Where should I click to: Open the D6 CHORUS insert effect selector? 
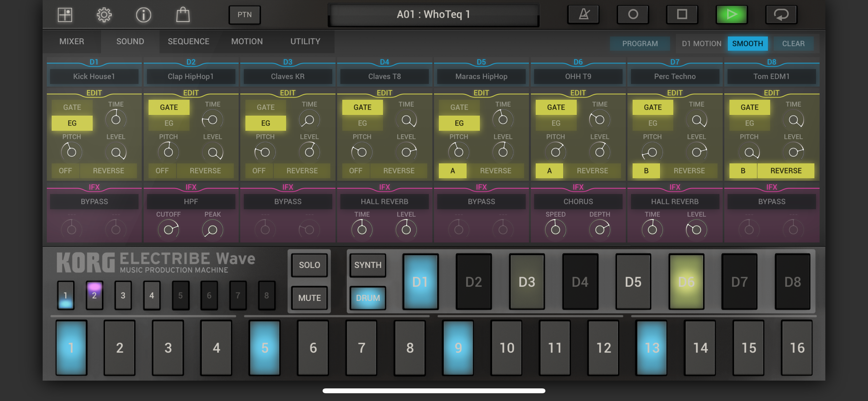click(x=578, y=201)
